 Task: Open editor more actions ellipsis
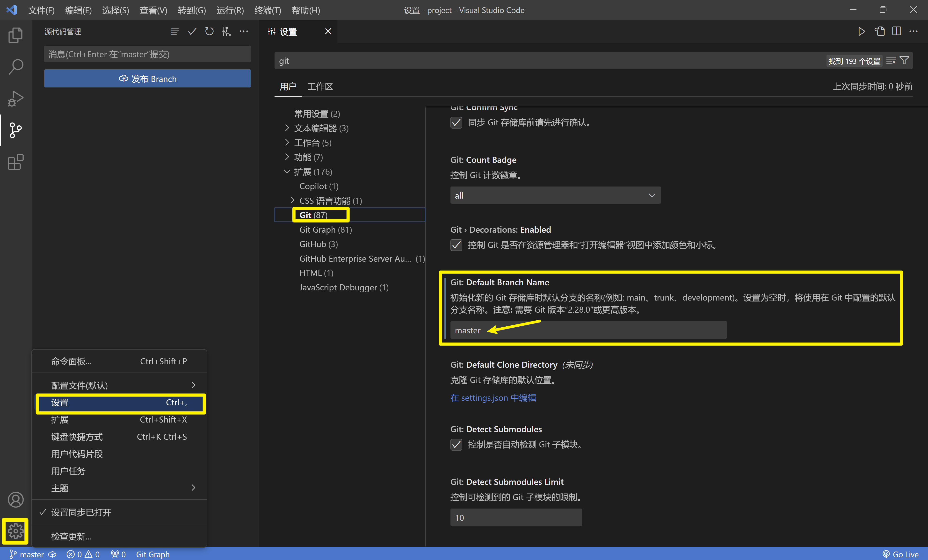(913, 31)
